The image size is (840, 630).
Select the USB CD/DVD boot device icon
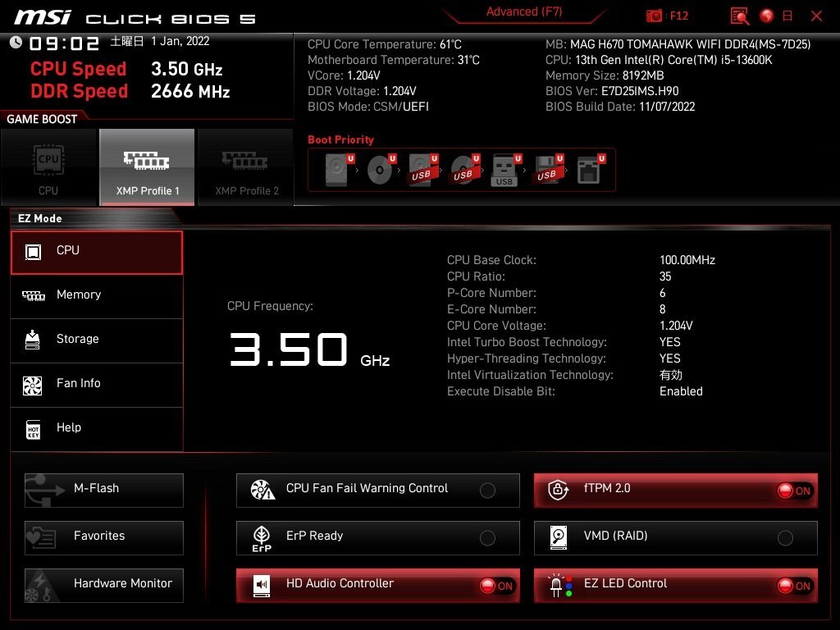[x=464, y=170]
